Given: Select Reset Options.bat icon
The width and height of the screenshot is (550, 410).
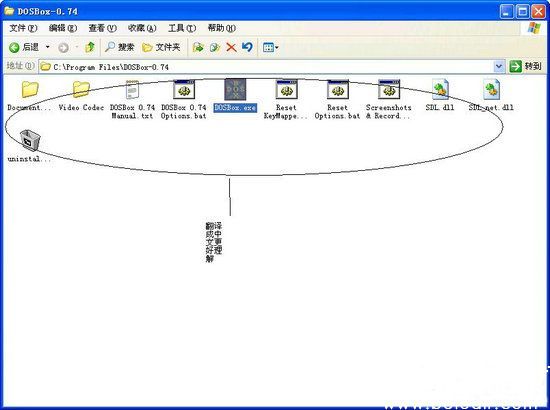Looking at the screenshot, I should pyautogui.click(x=338, y=89).
